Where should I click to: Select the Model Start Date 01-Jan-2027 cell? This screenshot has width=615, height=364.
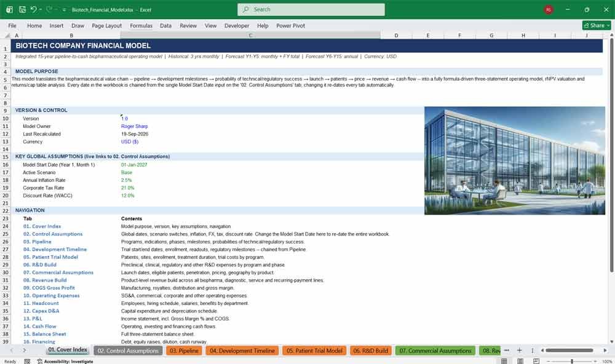134,165
